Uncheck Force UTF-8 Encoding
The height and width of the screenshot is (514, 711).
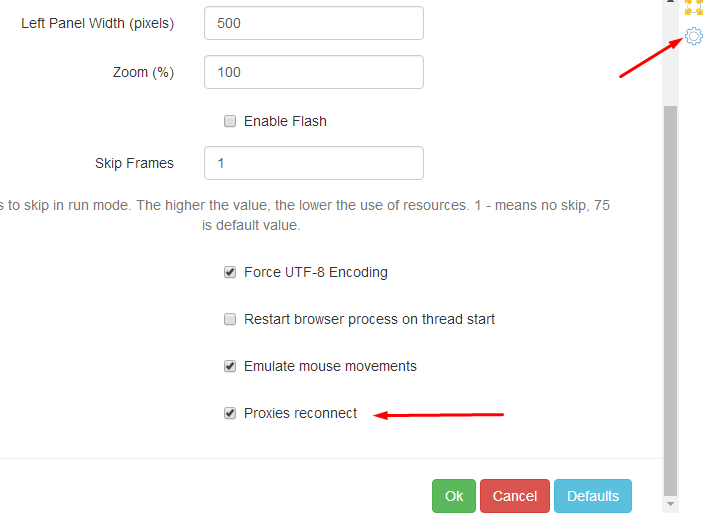point(230,272)
